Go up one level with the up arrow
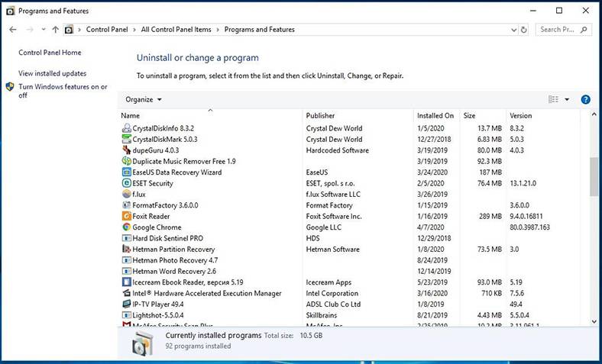This screenshot has height=364, width=602. pyautogui.click(x=56, y=30)
